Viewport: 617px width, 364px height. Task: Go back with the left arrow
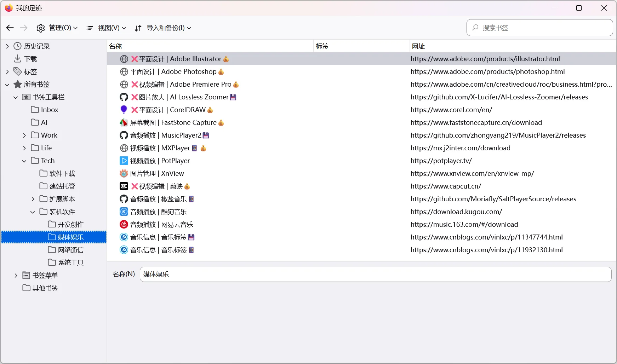pos(10,28)
